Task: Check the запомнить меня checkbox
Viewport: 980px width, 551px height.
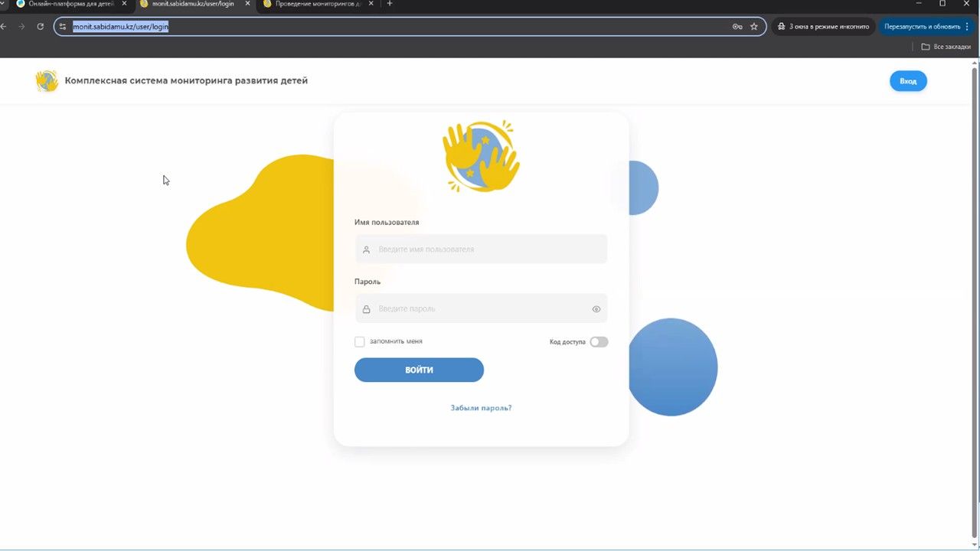Action: coord(360,342)
